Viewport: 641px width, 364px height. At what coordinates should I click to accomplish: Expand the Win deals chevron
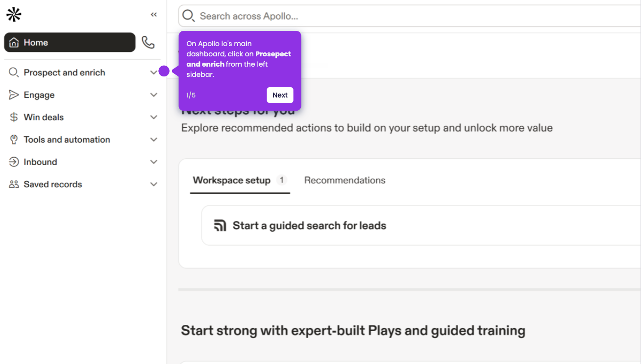click(153, 117)
